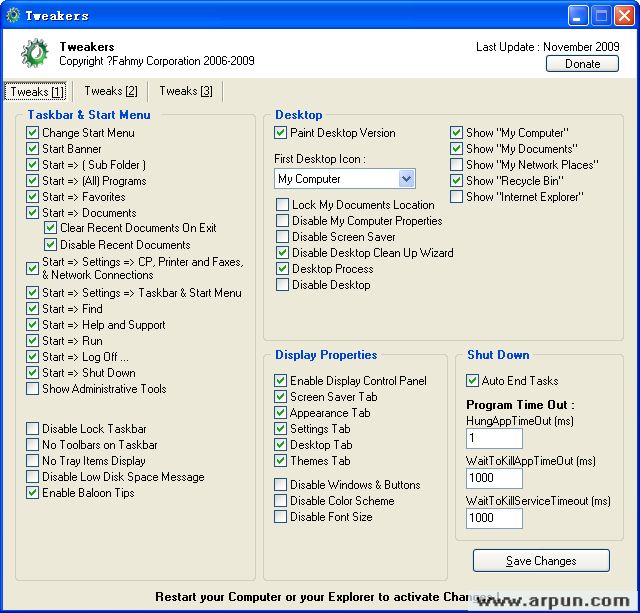The image size is (640, 613).
Task: Switch to the Tweaks [2] tab
Action: coord(111,91)
